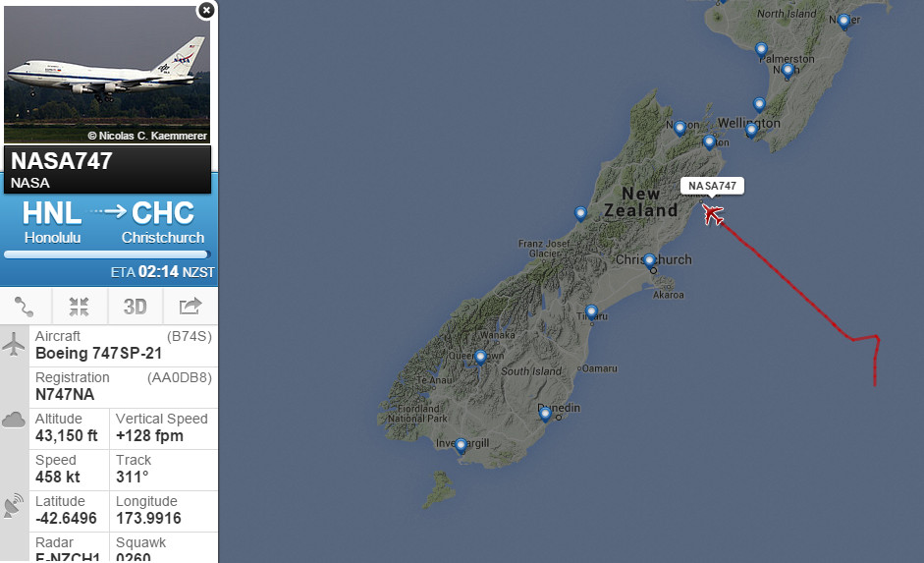Click the '(AA0DB8)' hex code
Viewport: 924px width, 563px height.
coord(179,377)
